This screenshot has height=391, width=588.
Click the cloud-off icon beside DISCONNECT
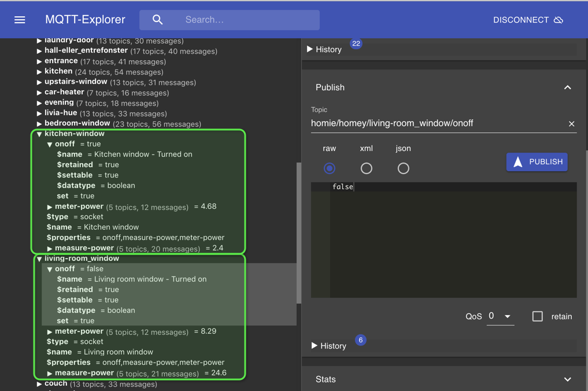pos(559,20)
